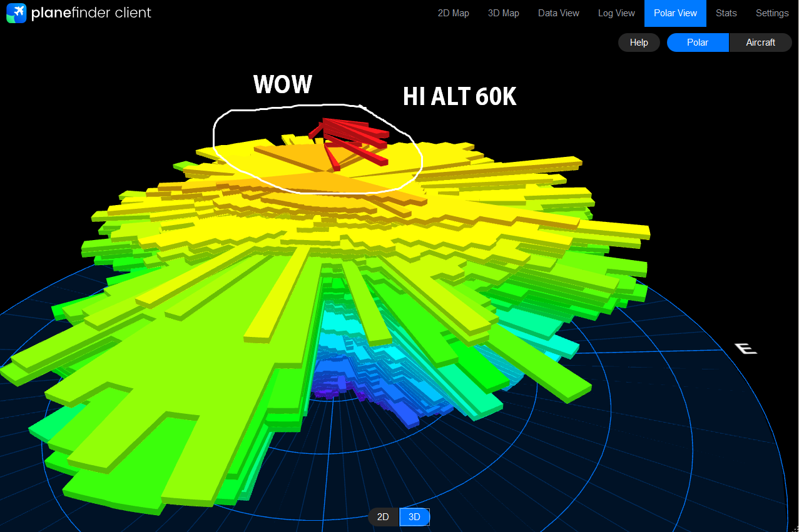Open the 3D Map tab

point(504,13)
